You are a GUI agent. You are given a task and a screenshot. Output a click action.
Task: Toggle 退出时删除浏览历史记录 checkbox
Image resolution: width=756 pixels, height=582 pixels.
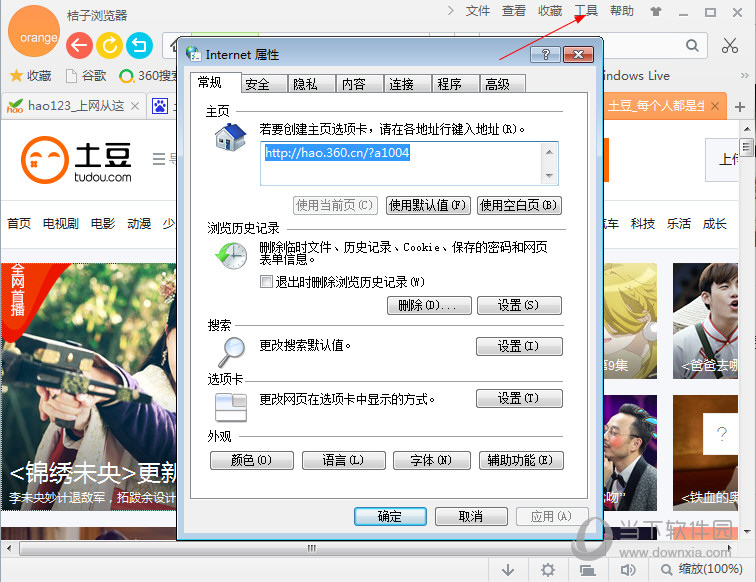pyautogui.click(x=266, y=282)
